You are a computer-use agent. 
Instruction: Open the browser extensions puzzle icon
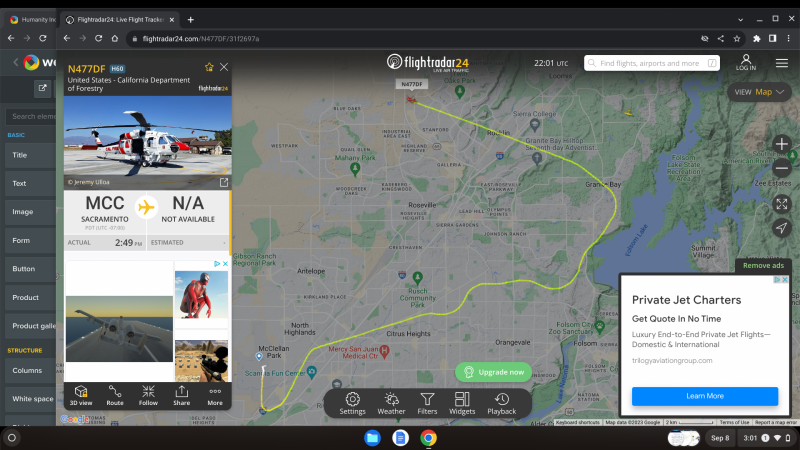point(757,39)
